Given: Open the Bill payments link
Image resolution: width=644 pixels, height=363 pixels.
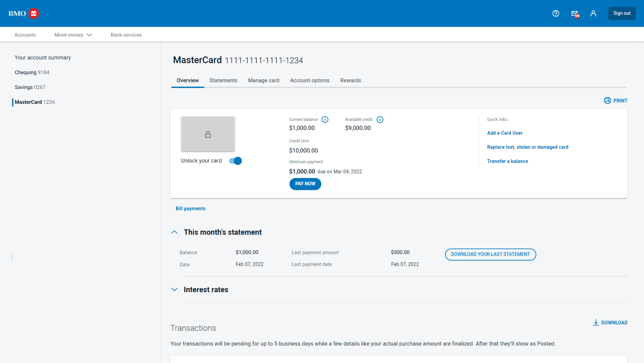Looking at the screenshot, I should click(x=190, y=209).
